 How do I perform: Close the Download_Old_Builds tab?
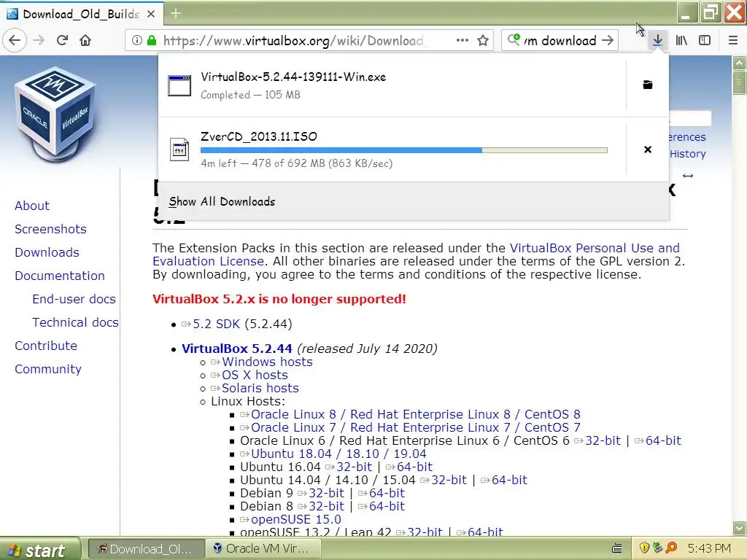pyautogui.click(x=151, y=14)
